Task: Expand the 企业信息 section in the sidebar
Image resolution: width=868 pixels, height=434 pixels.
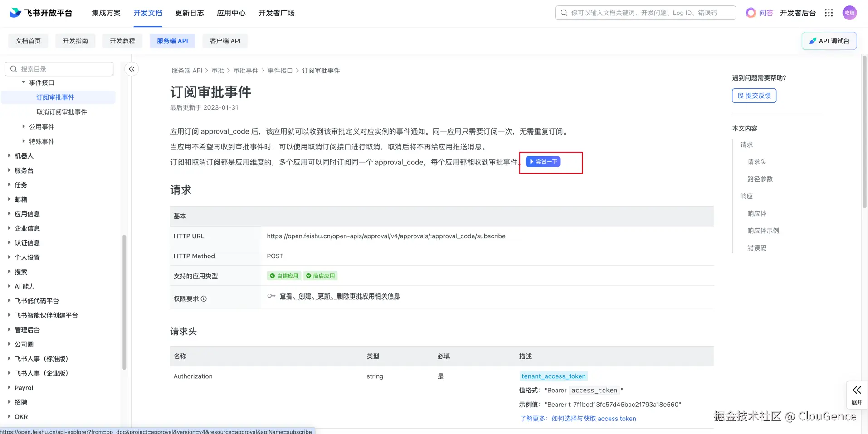Action: (x=9, y=228)
